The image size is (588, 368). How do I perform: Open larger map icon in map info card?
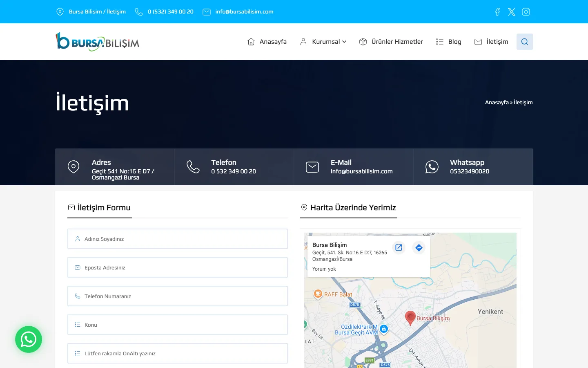click(x=399, y=247)
